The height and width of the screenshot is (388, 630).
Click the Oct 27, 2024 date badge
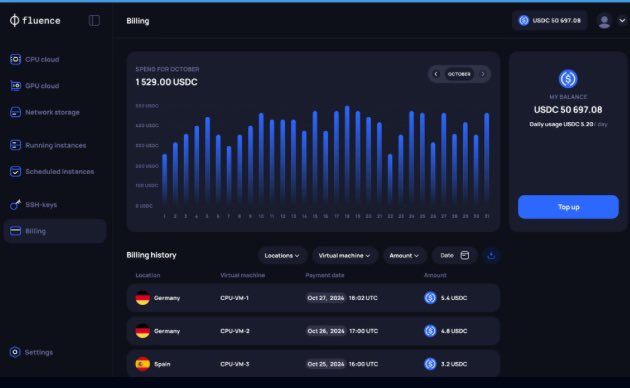tap(326, 298)
